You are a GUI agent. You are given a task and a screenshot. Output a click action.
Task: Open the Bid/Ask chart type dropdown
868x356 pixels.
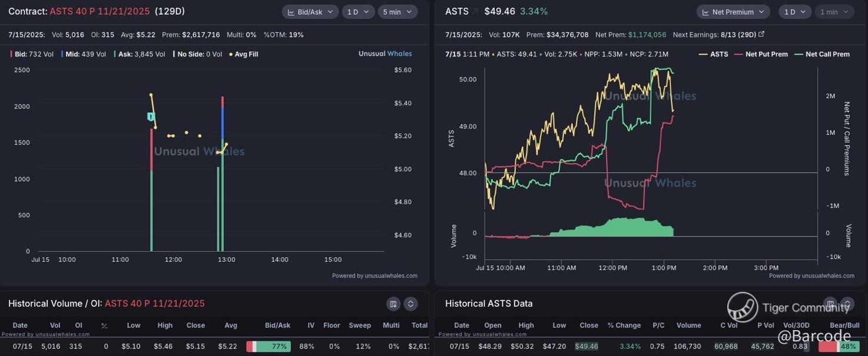[310, 12]
